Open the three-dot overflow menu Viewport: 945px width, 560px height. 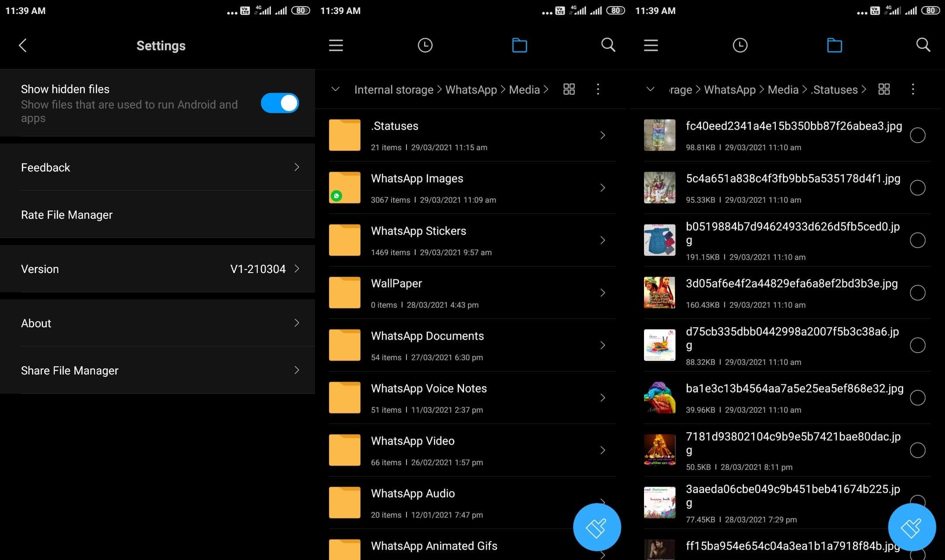click(x=598, y=89)
